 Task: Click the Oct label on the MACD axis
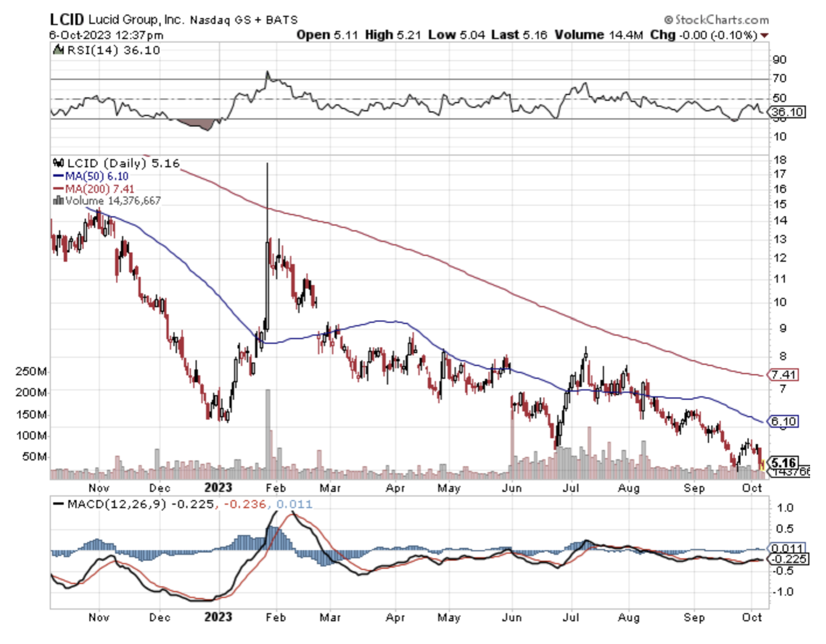point(752,617)
